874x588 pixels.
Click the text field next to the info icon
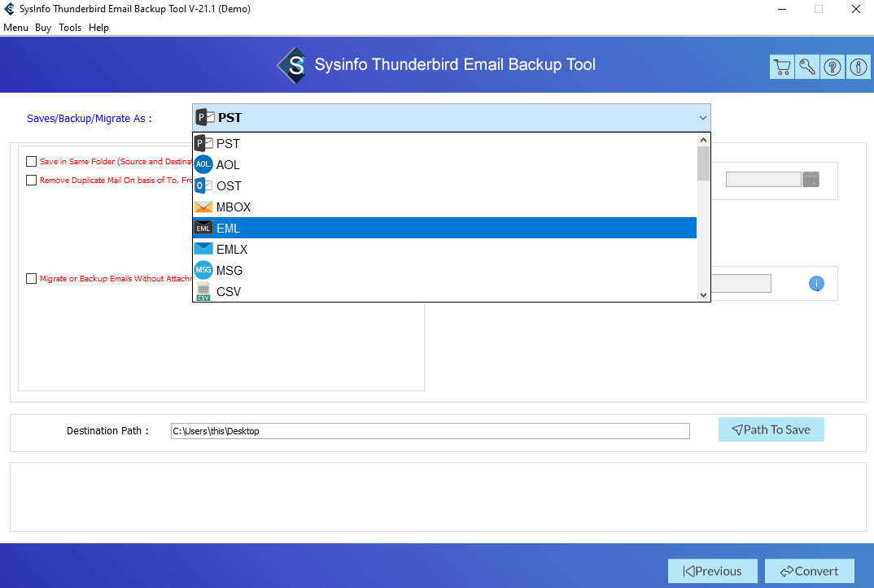pyautogui.click(x=741, y=283)
